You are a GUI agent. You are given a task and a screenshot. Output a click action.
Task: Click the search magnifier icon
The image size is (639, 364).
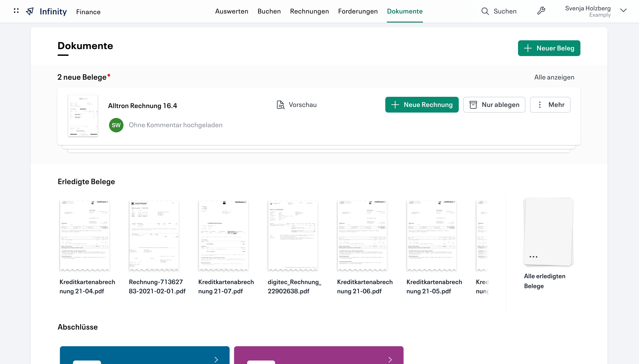pyautogui.click(x=485, y=11)
